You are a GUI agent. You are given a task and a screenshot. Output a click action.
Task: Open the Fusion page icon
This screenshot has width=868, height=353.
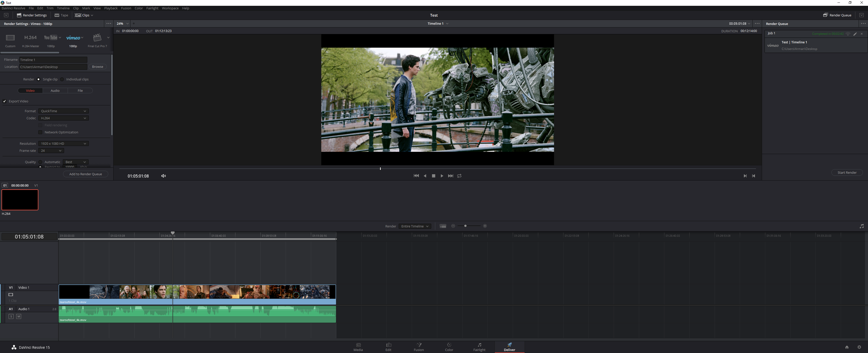419,347
